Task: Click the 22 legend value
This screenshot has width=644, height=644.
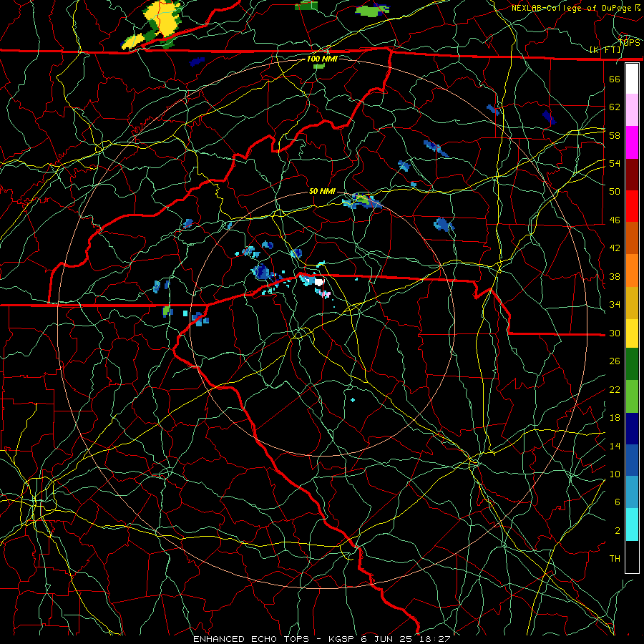Action: pos(615,389)
